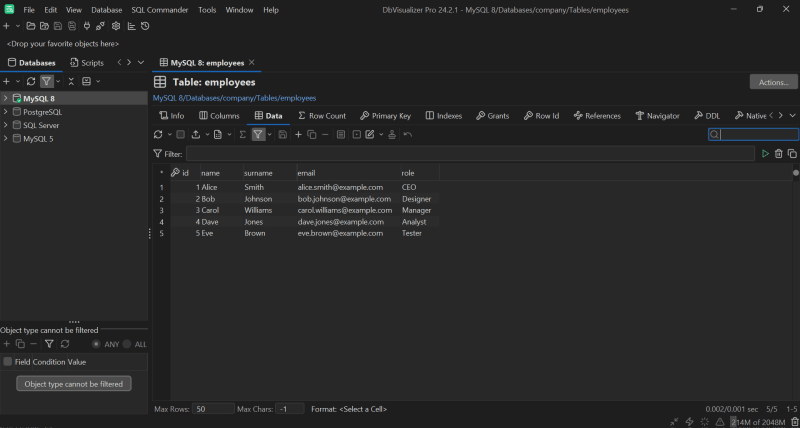The height and width of the screenshot is (428, 800).
Task: Click the tool properties gear icon in main toolbar
Action: click(x=117, y=25)
